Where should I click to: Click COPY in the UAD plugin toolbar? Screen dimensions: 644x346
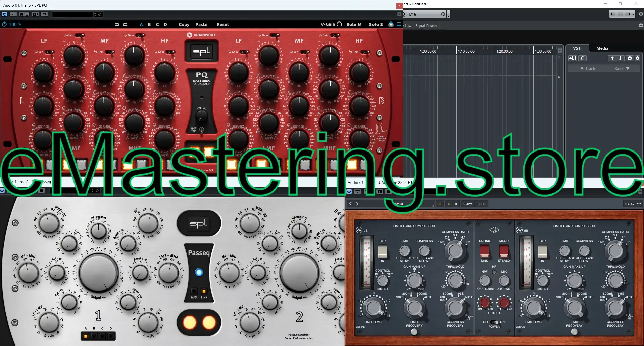pyautogui.click(x=467, y=204)
